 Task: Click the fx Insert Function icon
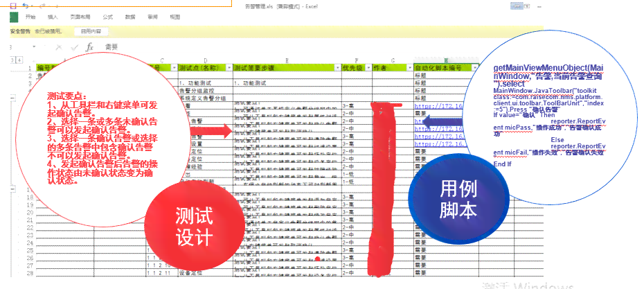[x=89, y=47]
